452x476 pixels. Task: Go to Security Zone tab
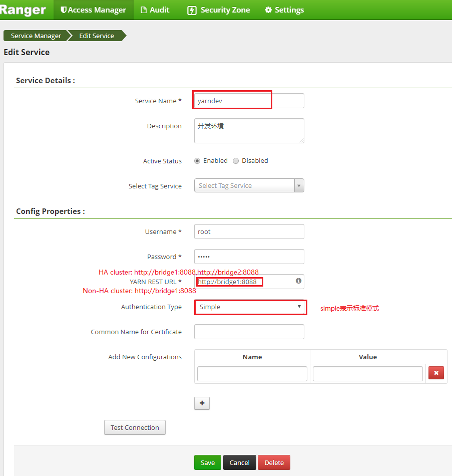coord(219,10)
